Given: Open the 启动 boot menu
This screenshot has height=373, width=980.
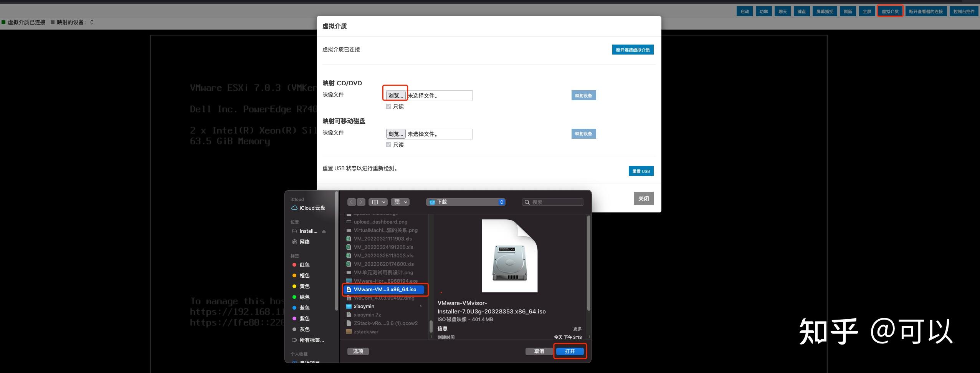Looking at the screenshot, I should 745,12.
